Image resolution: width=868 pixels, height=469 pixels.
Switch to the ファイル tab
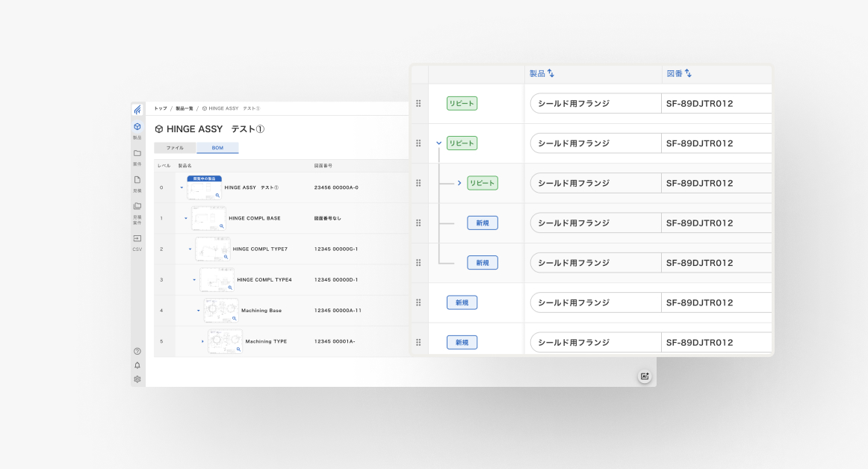(x=175, y=148)
